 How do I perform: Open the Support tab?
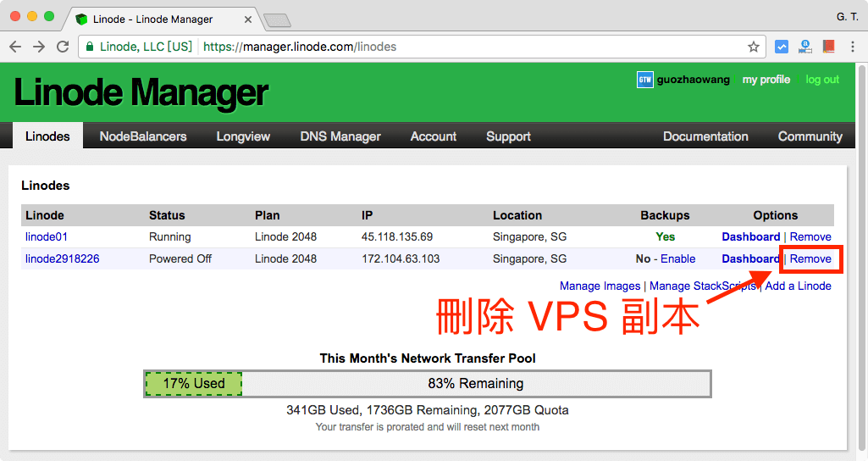coord(508,136)
